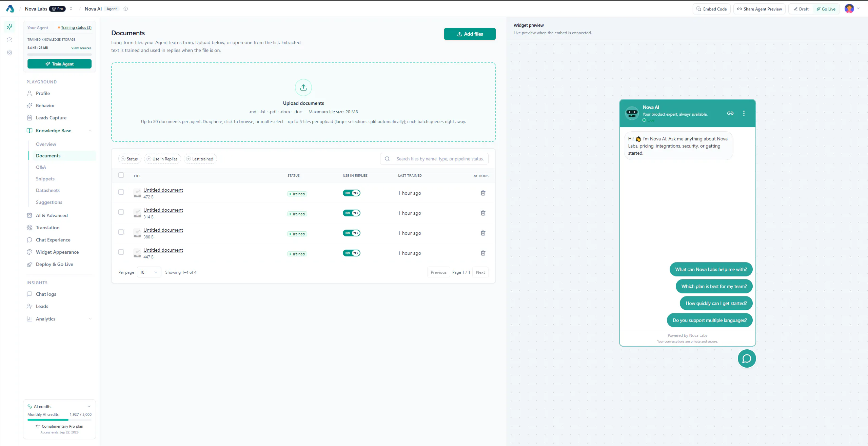This screenshot has height=446, width=868.
Task: Click the AI credits icon in the sidebar card
Action: tap(30, 406)
